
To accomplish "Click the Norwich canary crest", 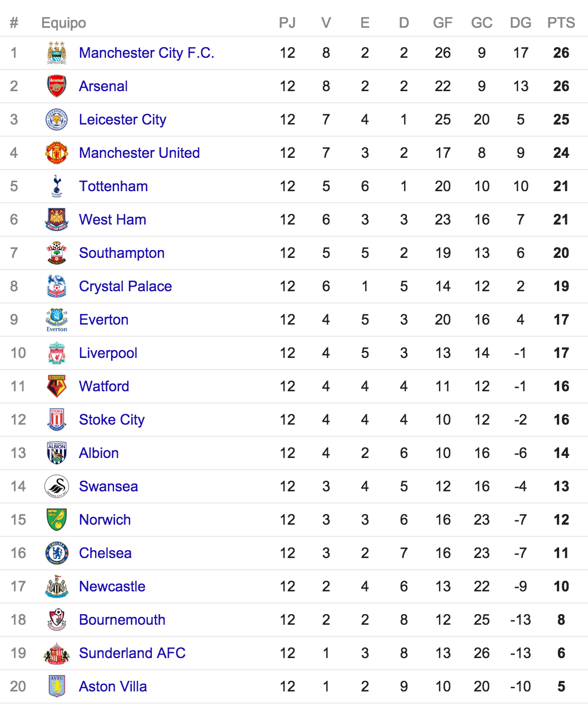I will coord(57,520).
